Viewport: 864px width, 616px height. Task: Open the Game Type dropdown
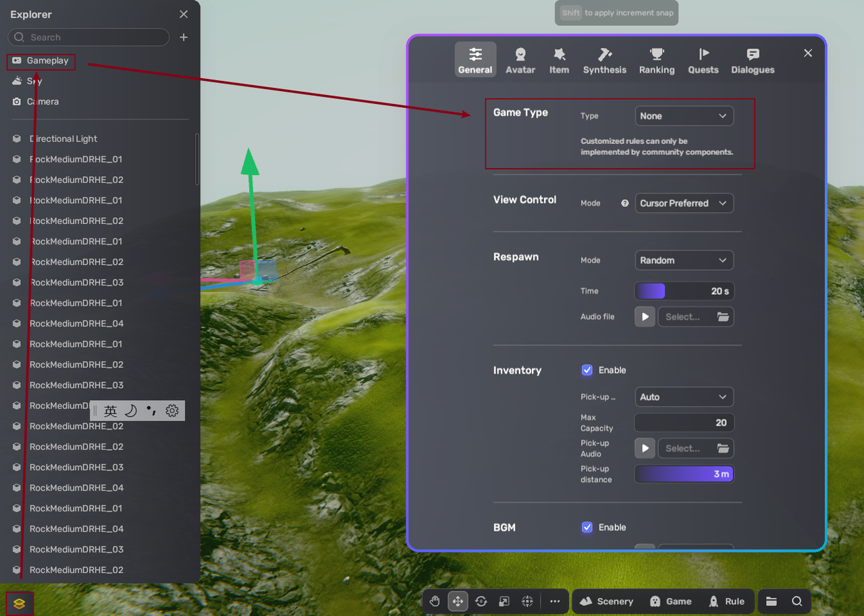pyautogui.click(x=684, y=116)
